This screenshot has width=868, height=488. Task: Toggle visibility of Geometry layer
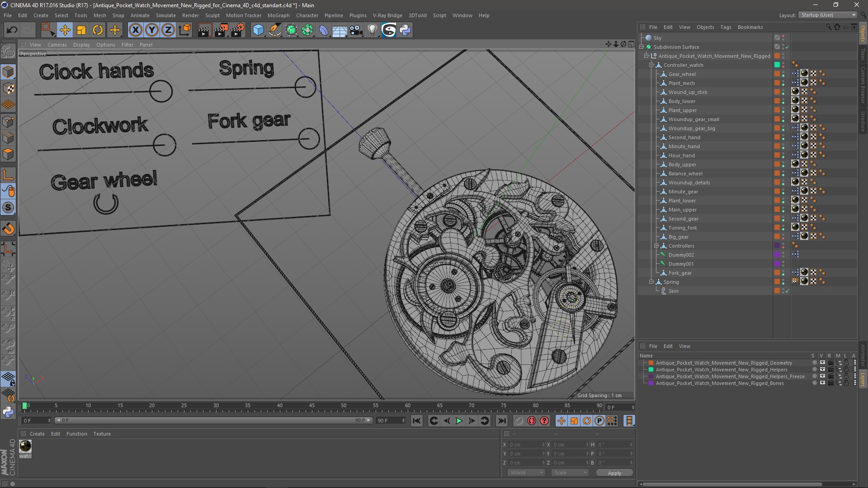tap(822, 363)
